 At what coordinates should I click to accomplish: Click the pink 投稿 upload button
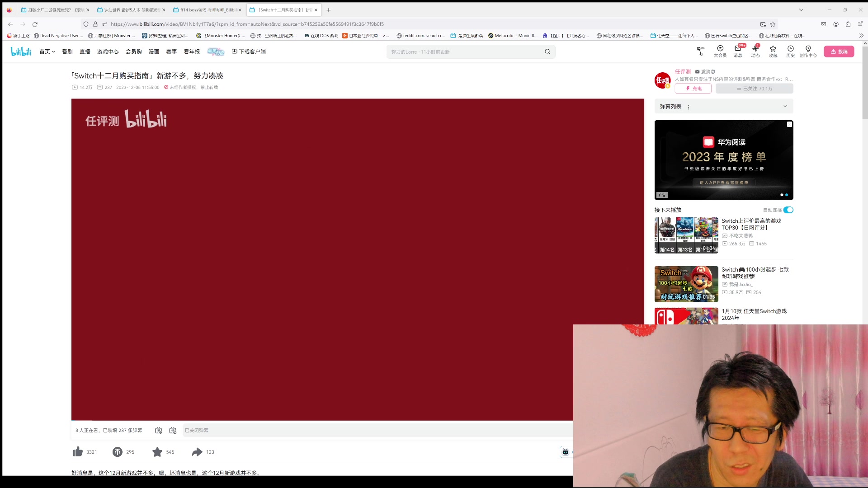tap(839, 52)
